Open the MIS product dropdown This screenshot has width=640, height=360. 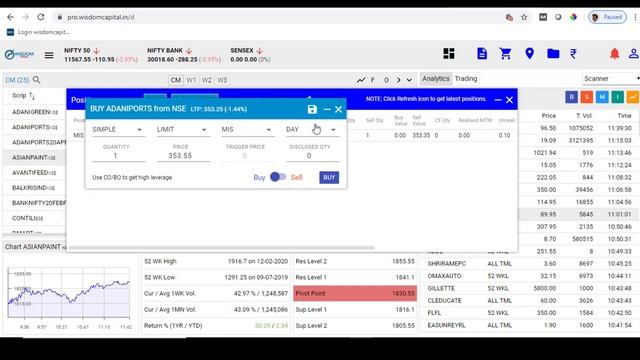pyautogui.click(x=247, y=129)
